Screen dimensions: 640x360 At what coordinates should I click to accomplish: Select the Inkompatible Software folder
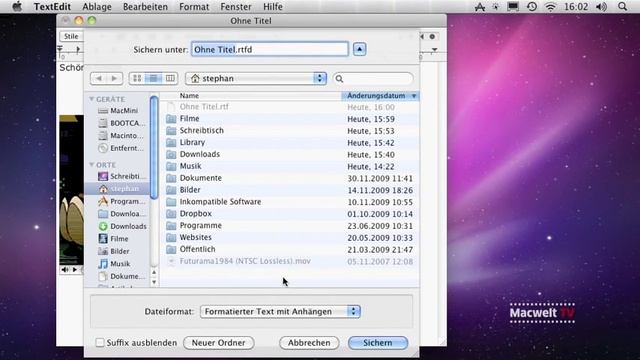[289, 202]
